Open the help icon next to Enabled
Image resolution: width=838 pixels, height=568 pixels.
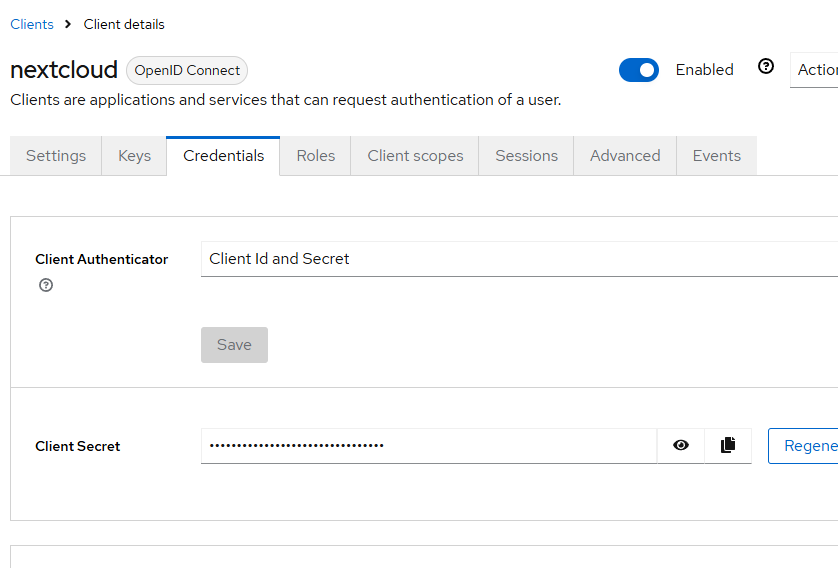(766, 66)
